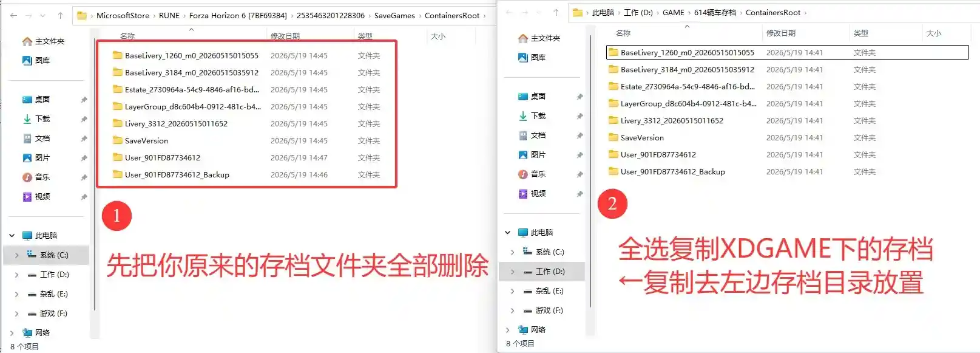
Task: Go back using left window back arrow
Action: click(x=13, y=15)
